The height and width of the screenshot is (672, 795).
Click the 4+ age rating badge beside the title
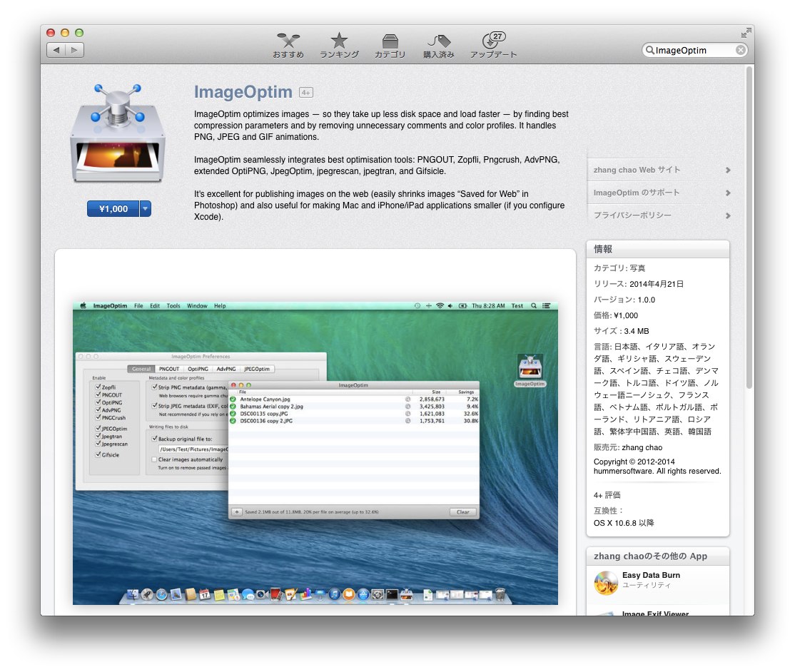305,93
